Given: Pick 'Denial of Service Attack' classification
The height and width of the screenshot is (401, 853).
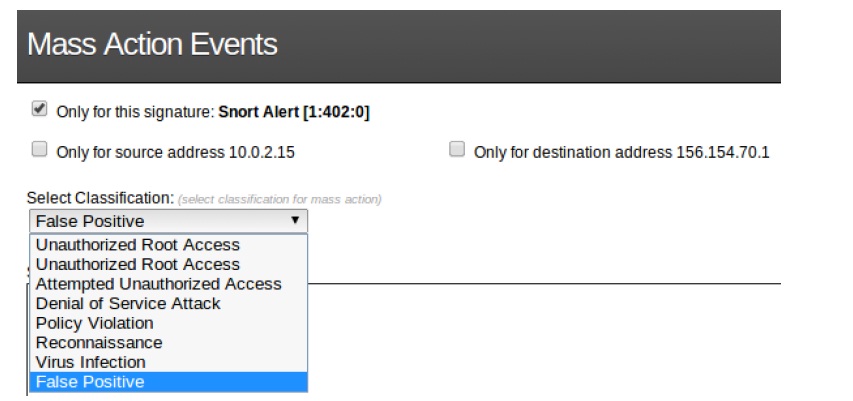Looking at the screenshot, I should (128, 303).
